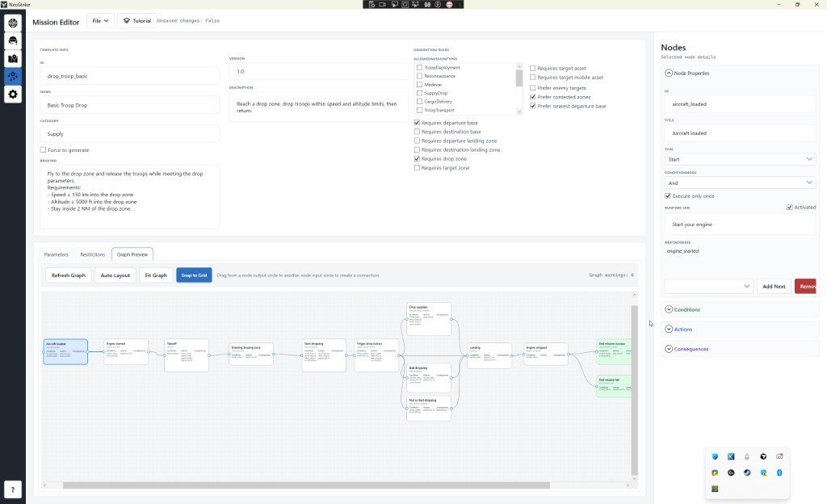Image resolution: width=827 pixels, height=504 pixels.
Task: Collapse the Node Properties section
Action: tap(669, 73)
